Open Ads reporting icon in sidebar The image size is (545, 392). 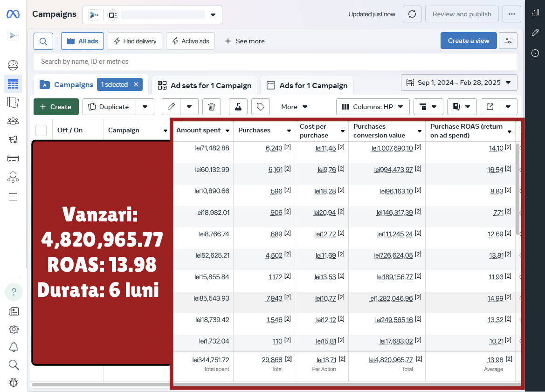pyautogui.click(x=13, y=103)
